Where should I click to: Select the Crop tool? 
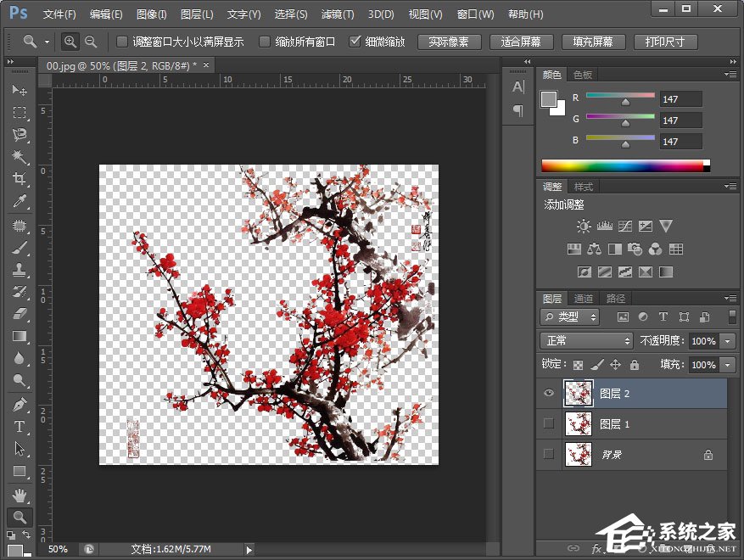point(20,179)
